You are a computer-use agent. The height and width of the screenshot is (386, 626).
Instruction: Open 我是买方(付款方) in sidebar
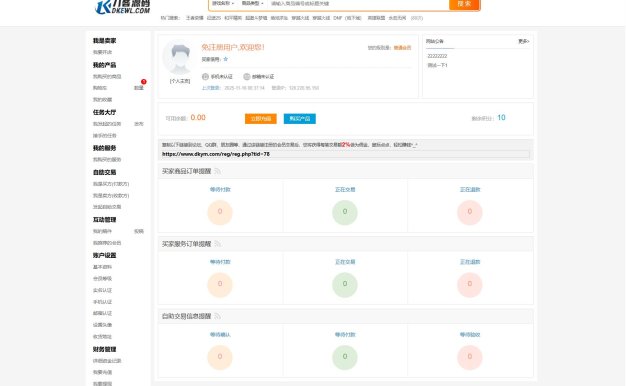pos(111,184)
